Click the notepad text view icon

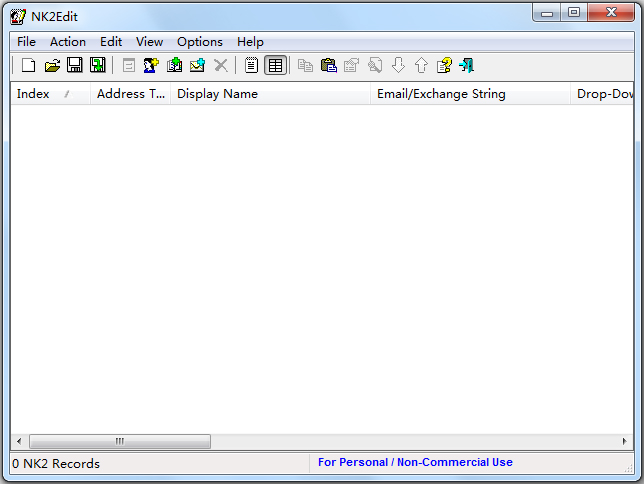click(251, 65)
